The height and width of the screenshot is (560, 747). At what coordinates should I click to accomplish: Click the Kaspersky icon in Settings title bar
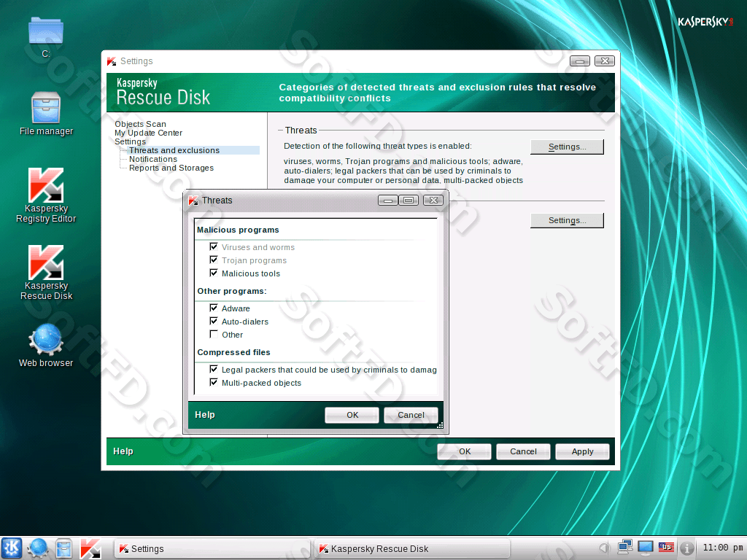(x=112, y=61)
